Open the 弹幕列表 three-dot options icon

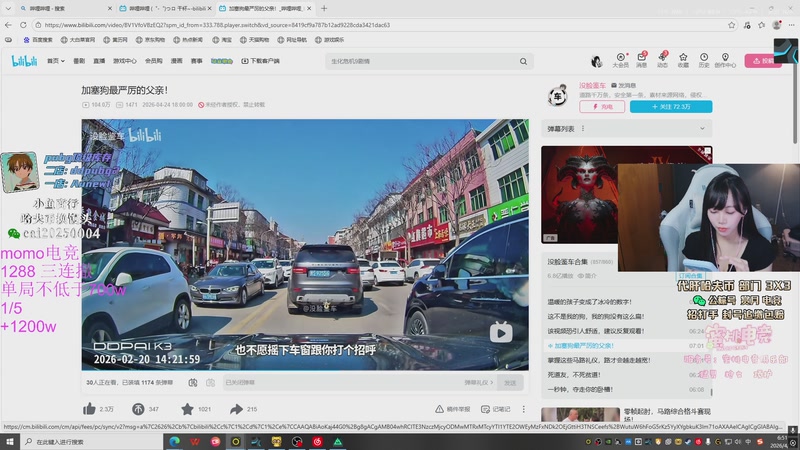click(583, 129)
